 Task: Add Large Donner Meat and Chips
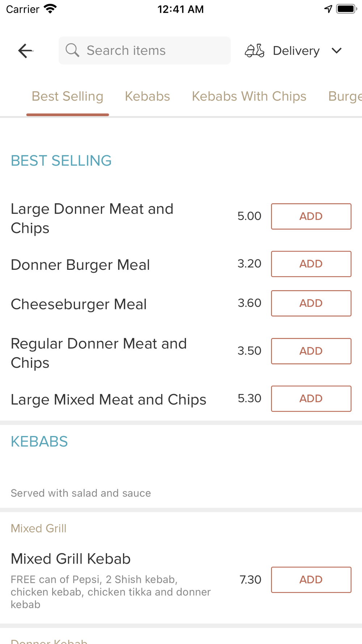311,216
